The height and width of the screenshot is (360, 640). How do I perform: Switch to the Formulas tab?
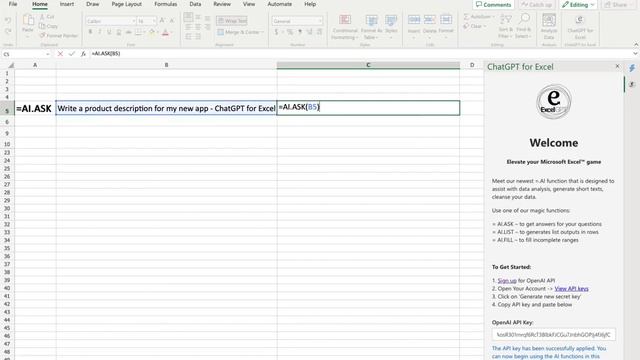point(166,4)
